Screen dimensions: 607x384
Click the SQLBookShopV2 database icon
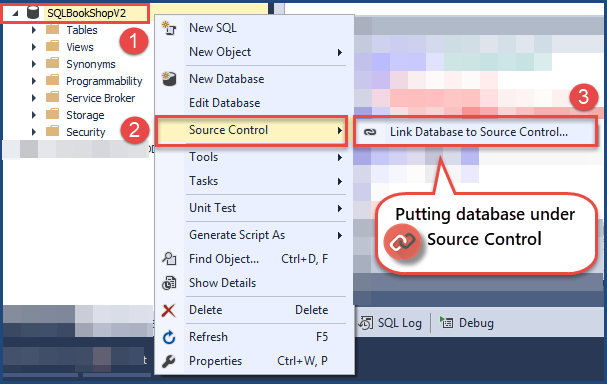tap(33, 13)
